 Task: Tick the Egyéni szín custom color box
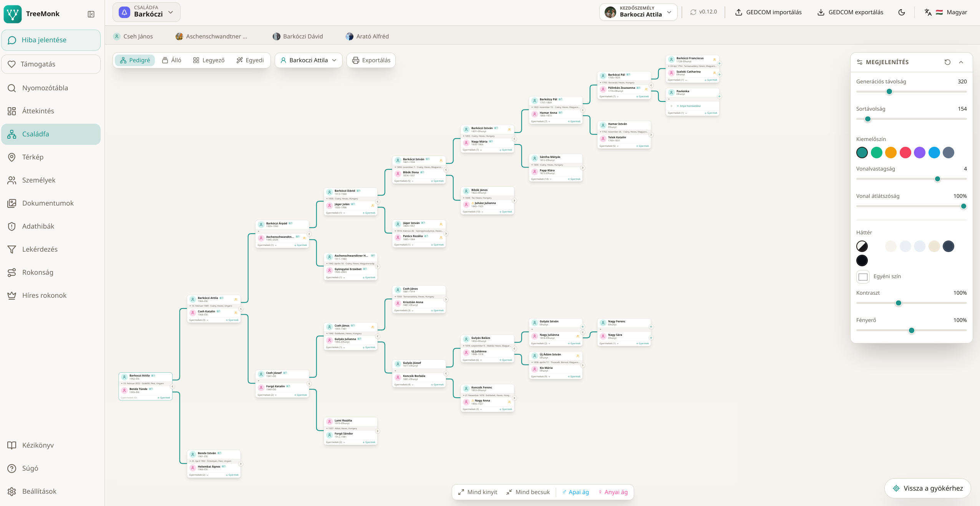click(863, 277)
